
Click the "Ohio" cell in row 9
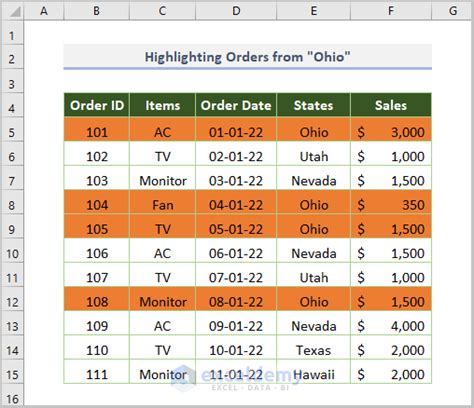(x=314, y=226)
